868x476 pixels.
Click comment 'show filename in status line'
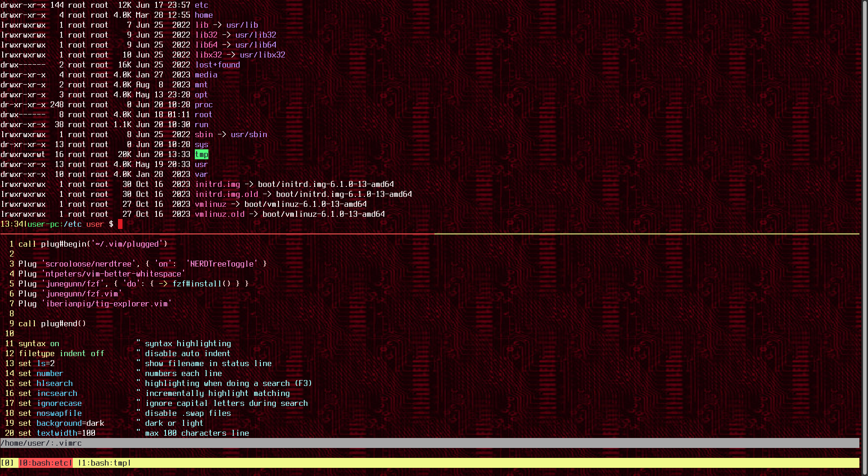[208, 363]
